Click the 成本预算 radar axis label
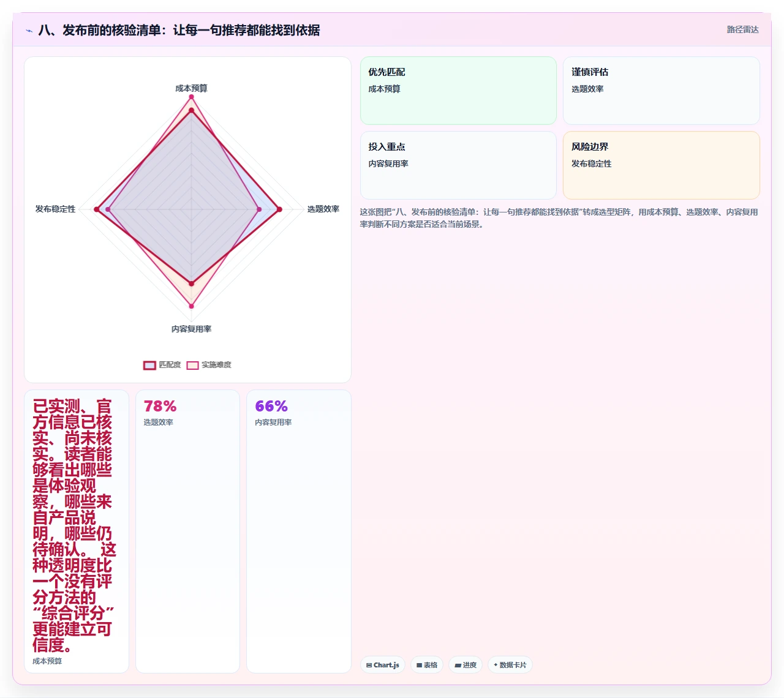Screen dimensions: 784x698 point(191,88)
